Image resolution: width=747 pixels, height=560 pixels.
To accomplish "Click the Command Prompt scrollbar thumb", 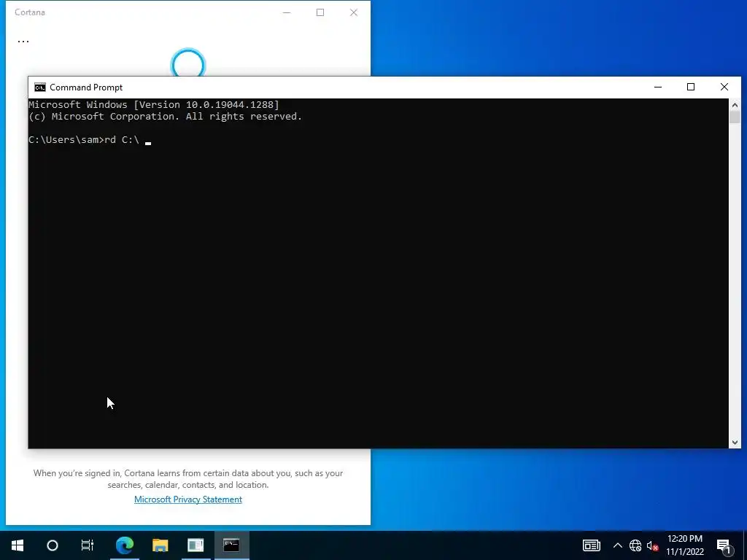I will 735,117.
